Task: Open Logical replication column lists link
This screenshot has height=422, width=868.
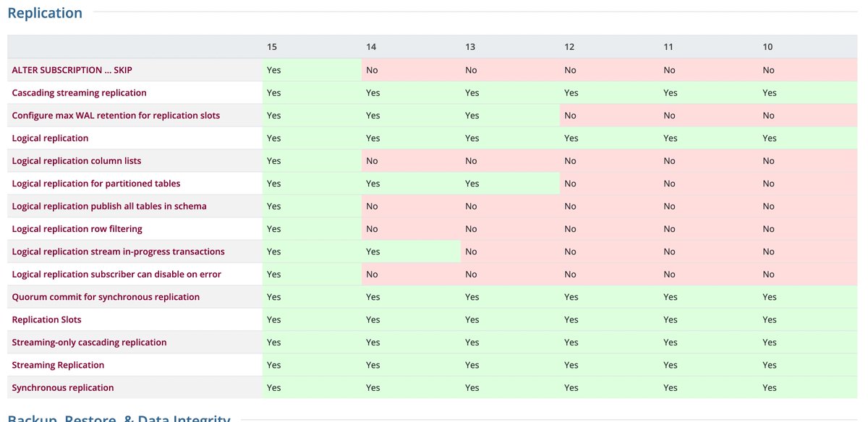Action: [x=77, y=160]
